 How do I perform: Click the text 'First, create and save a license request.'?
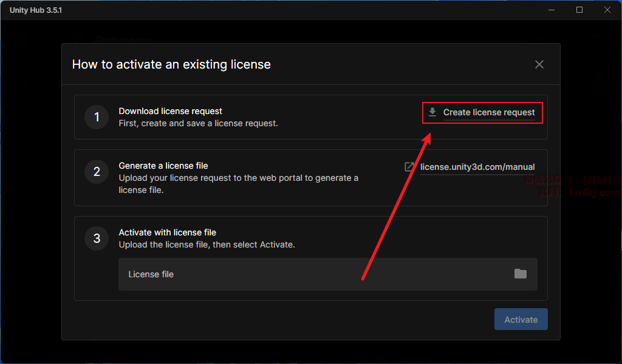click(198, 124)
